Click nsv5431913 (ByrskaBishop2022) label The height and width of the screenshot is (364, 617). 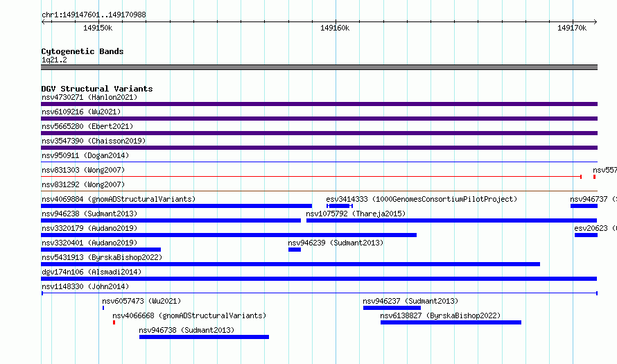tap(102, 257)
